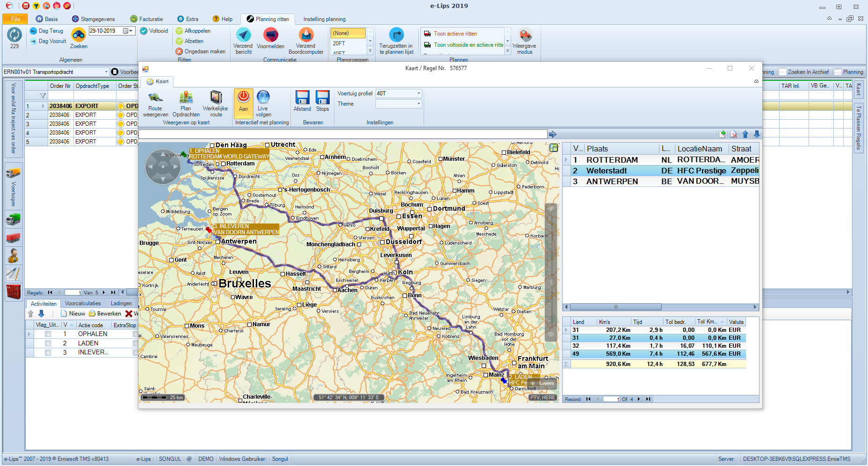Check the Vlag_Uit box for OPHALEN
Screen dimensions: 868x466
[48, 334]
